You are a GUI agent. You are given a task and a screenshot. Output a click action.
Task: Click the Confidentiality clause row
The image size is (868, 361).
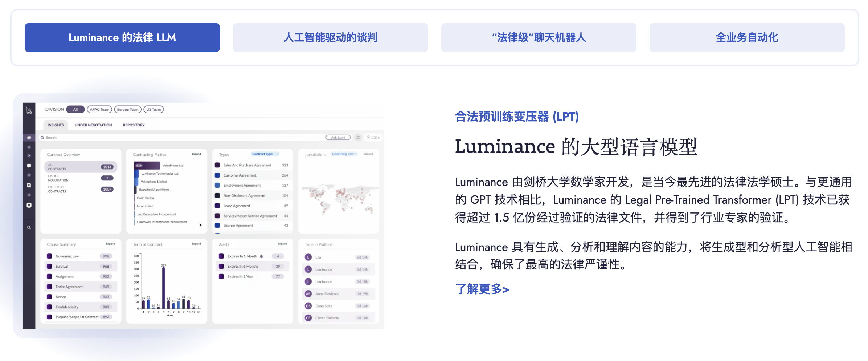pyautogui.click(x=81, y=307)
